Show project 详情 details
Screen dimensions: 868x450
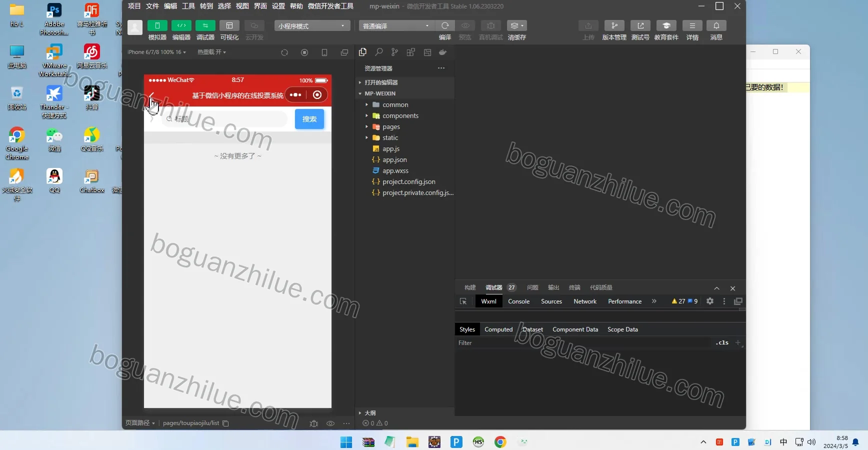(692, 25)
